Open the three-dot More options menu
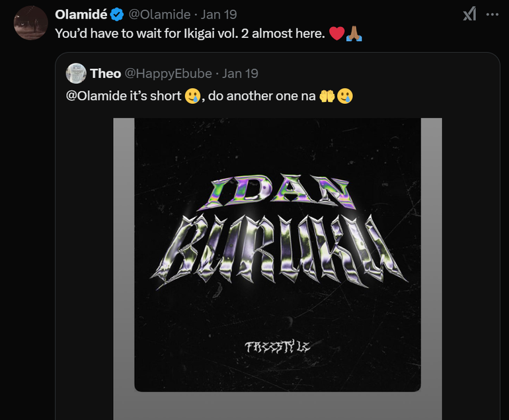Viewport: 509px width, 420px height. pos(492,14)
